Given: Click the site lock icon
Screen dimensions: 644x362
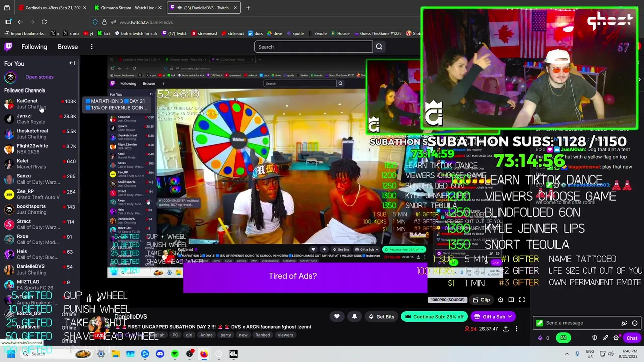Looking at the screenshot, I should (104, 22).
